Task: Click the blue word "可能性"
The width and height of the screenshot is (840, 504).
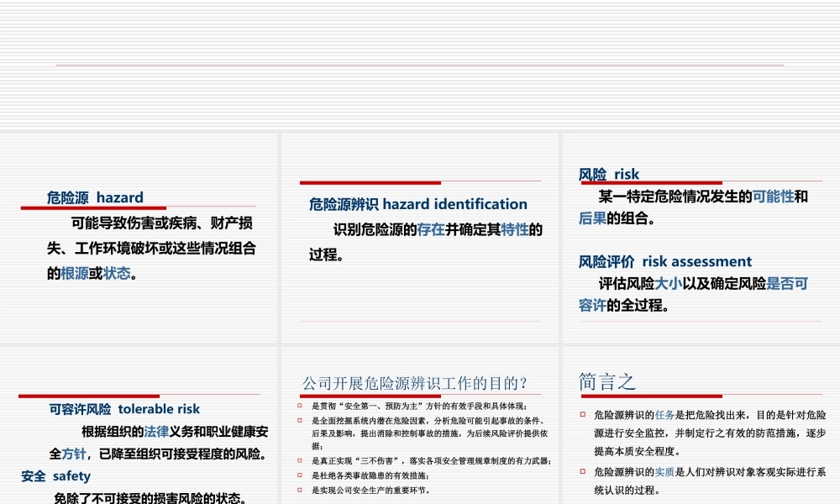Action: pos(773,197)
